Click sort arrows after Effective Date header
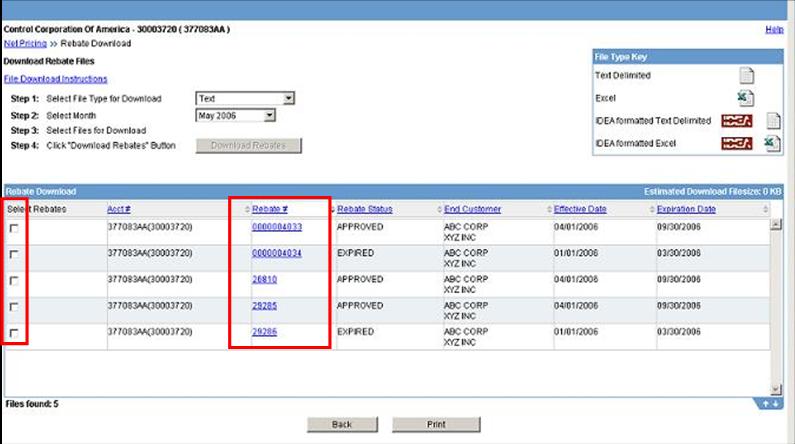Viewport: 795px width, 444px height. point(652,209)
